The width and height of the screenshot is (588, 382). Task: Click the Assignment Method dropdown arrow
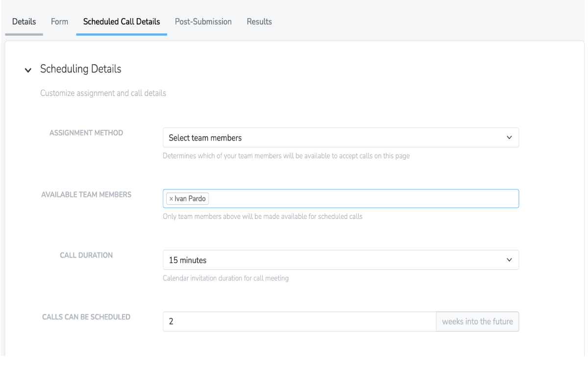[509, 138]
